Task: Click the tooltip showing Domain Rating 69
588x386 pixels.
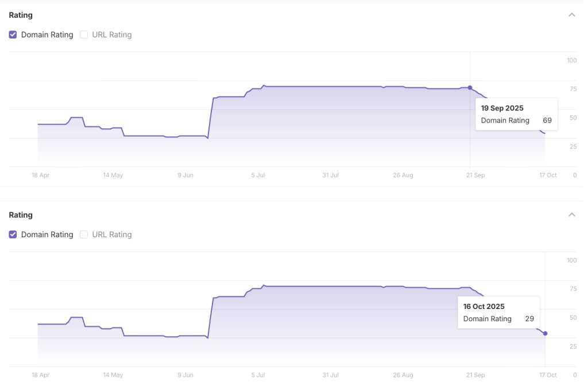Action: (x=516, y=114)
